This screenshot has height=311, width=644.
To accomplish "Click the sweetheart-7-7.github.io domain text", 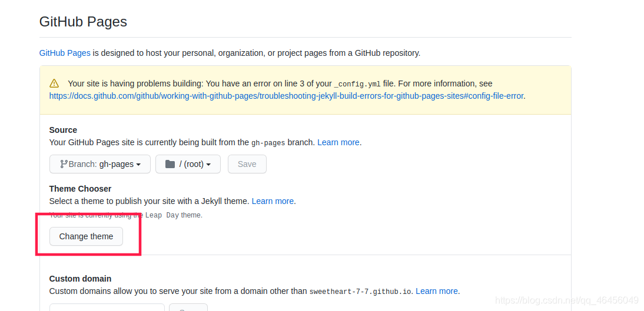I will coord(360,292).
